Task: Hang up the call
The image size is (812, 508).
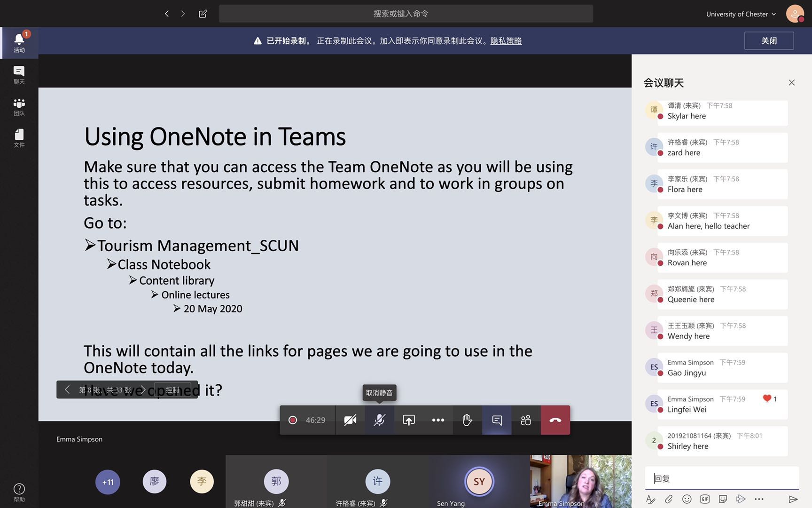Action: (555, 420)
